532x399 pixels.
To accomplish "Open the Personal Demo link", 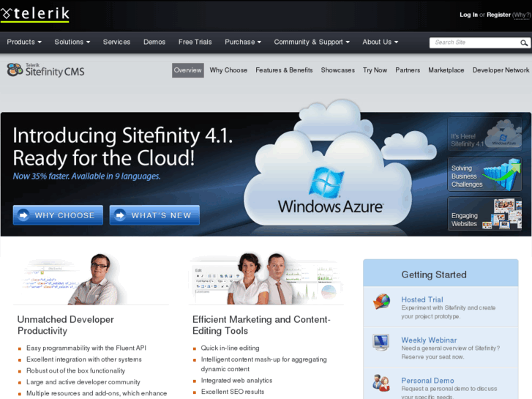I will click(427, 380).
